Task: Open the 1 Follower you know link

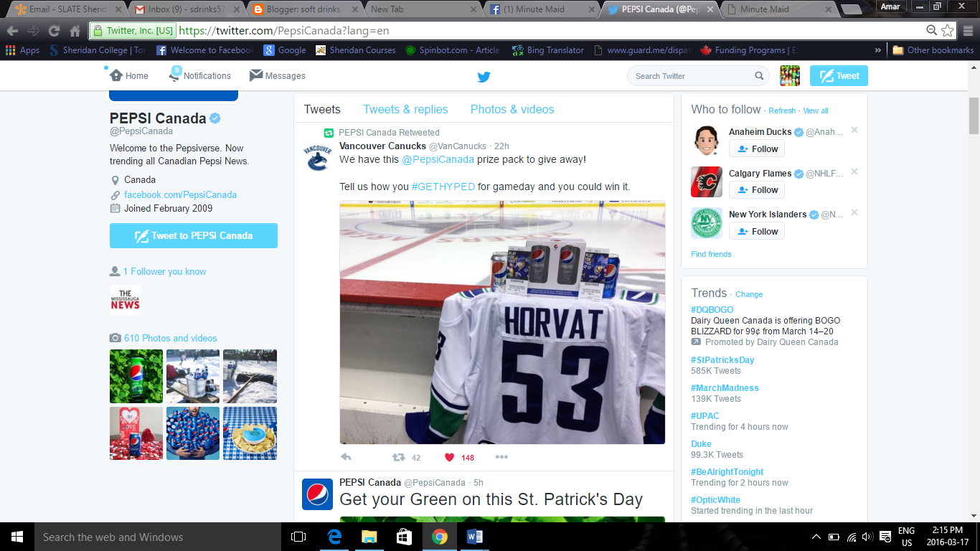Action: coord(164,271)
